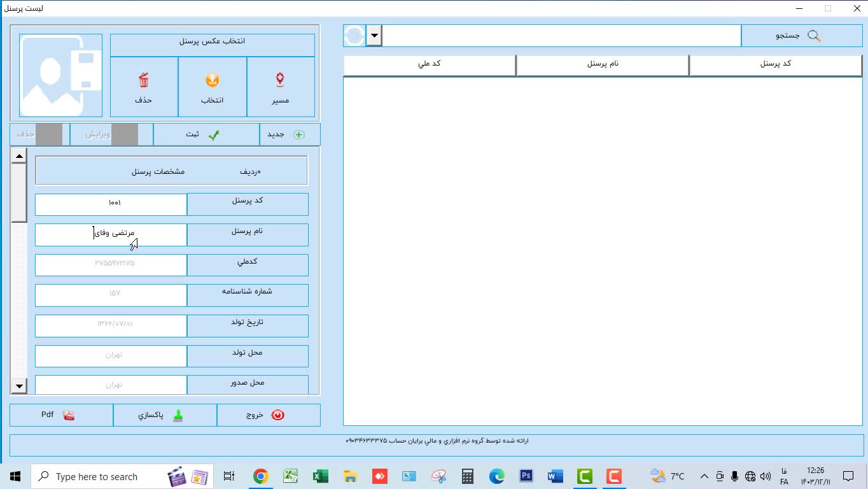The image size is (868, 489).
Task: Click the مسیر location pin icon
Action: 280,80
